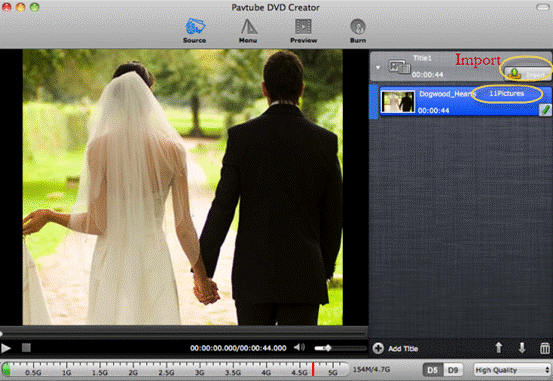This screenshot has width=553, height=381.
Task: Select D9 disc type
Action: [453, 370]
